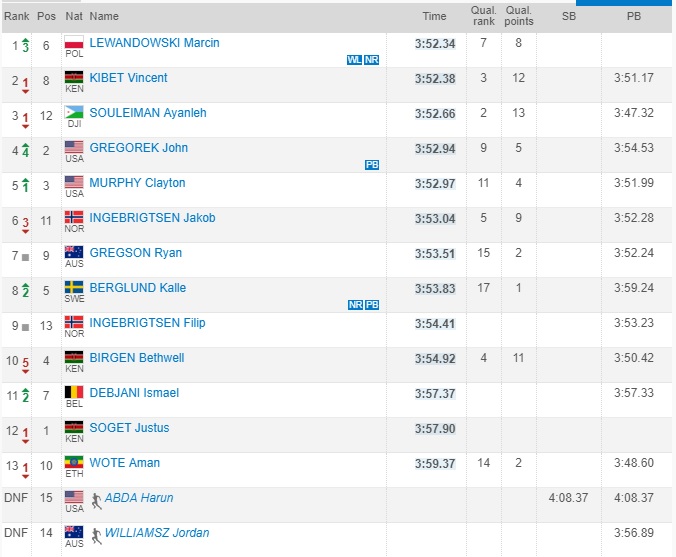Open BIRGEN Bethwell profile link

tap(137, 358)
